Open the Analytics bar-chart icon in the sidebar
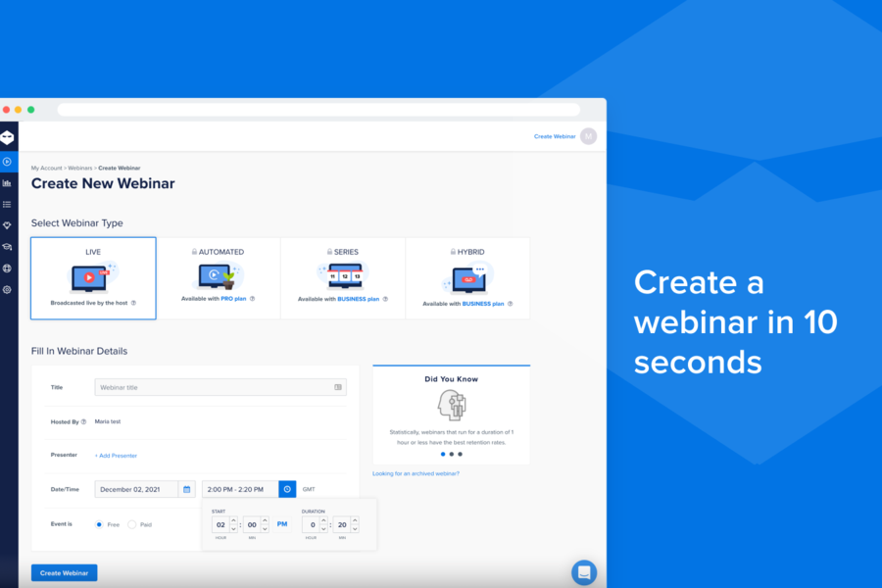Viewport: 882px width, 588px height. point(9,182)
